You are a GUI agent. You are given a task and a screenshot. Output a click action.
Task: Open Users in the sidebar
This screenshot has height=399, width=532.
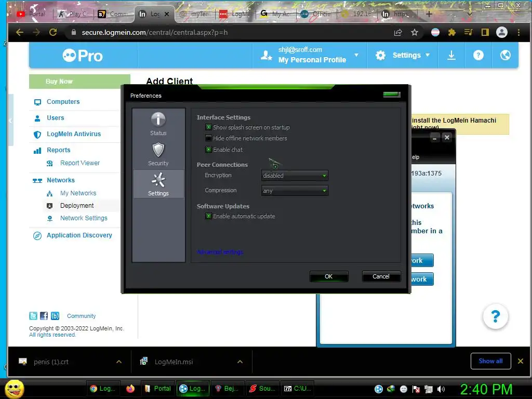[x=55, y=118]
